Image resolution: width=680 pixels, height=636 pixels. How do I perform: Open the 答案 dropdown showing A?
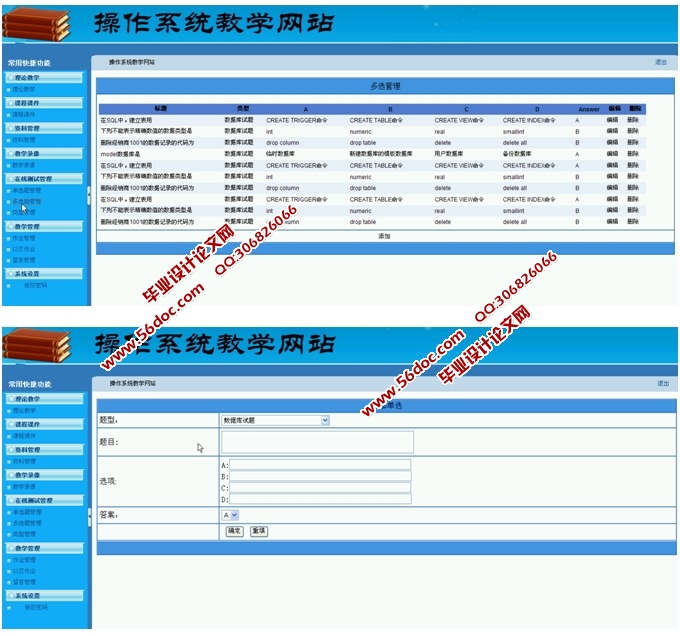230,515
